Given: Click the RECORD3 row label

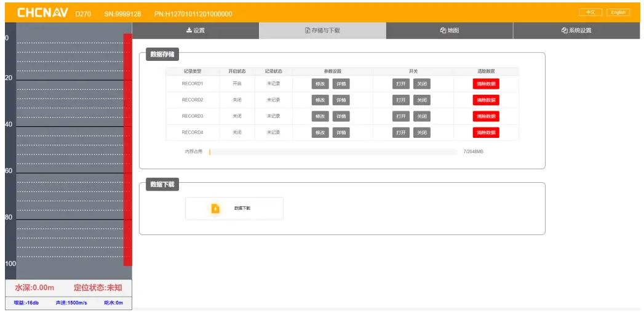Looking at the screenshot, I should [193, 116].
